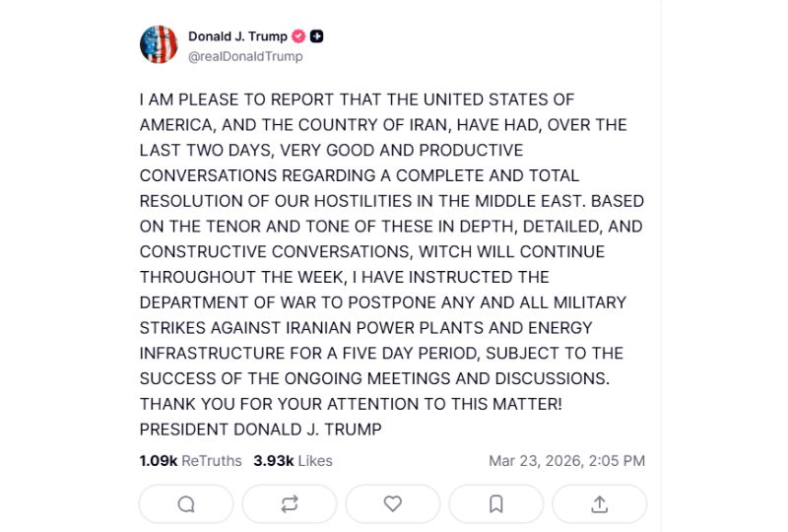
Task: Click the black plus badge beside the name
Action: tap(317, 36)
